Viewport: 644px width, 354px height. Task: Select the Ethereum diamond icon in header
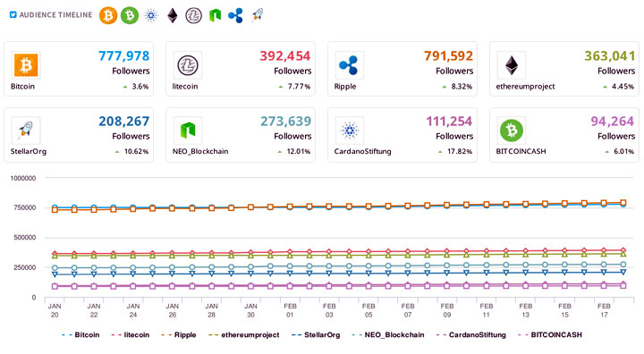coord(173,15)
